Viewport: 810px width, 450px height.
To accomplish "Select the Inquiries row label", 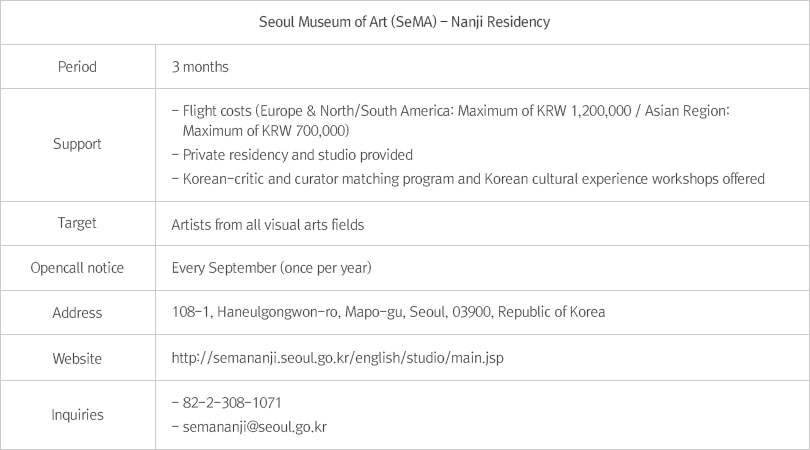I will (x=77, y=413).
